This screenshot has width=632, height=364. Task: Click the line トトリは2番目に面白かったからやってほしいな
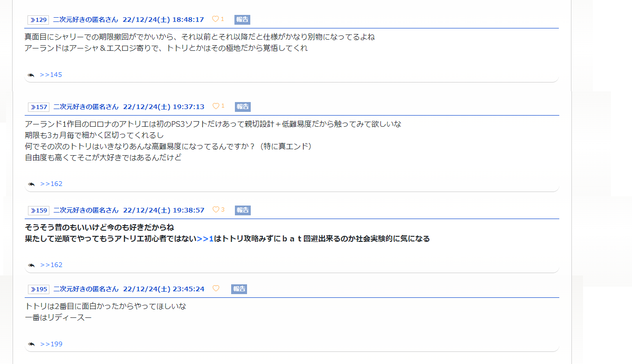[x=106, y=306]
